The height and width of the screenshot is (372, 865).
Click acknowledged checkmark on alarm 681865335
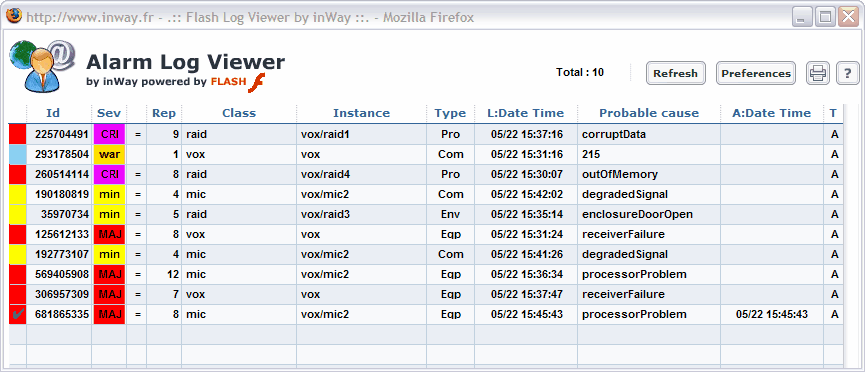pos(18,314)
